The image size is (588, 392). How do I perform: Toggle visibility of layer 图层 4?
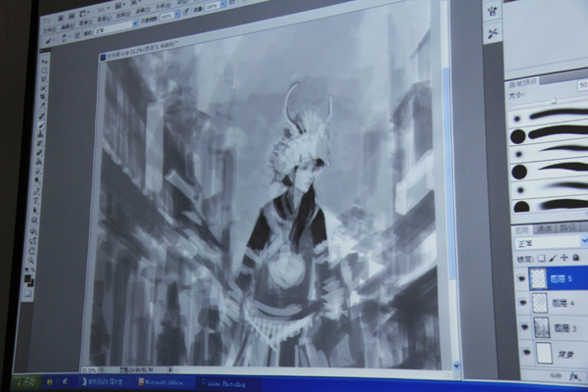tap(522, 303)
